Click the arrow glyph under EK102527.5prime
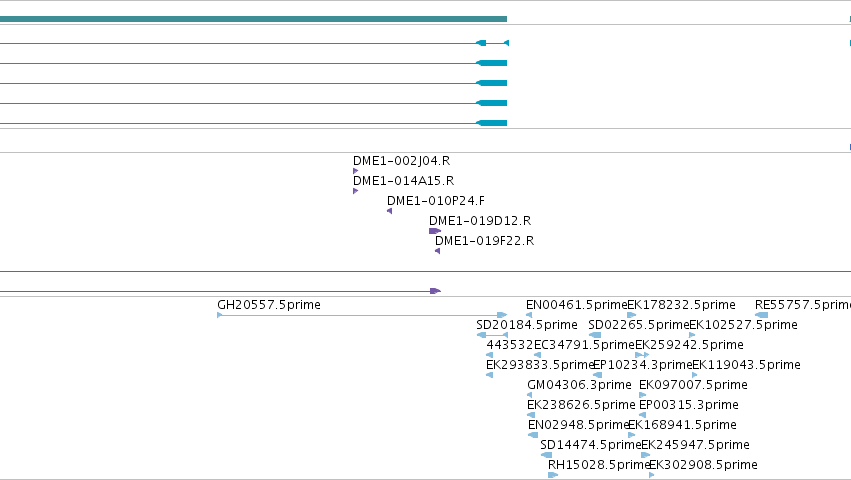 [692, 335]
